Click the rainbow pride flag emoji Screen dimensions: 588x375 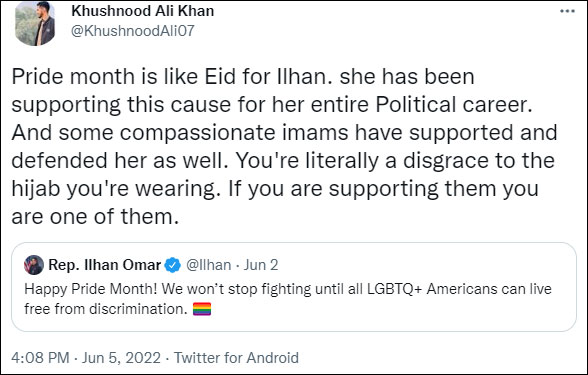pyautogui.click(x=202, y=309)
